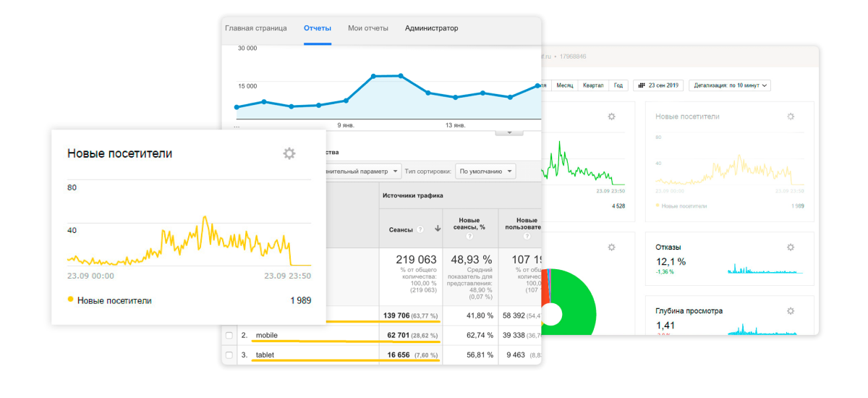Open the По умолчанию sort type dropdown
Screen dimensions: 868x398
[486, 172]
